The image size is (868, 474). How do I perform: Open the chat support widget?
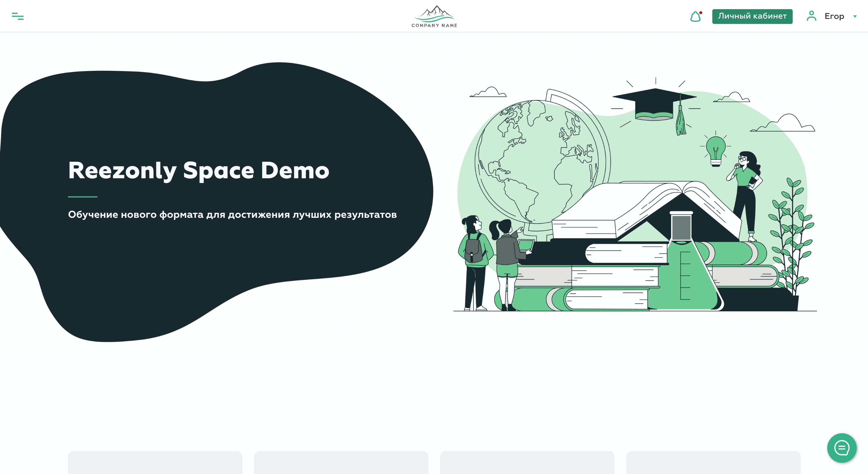(x=841, y=448)
